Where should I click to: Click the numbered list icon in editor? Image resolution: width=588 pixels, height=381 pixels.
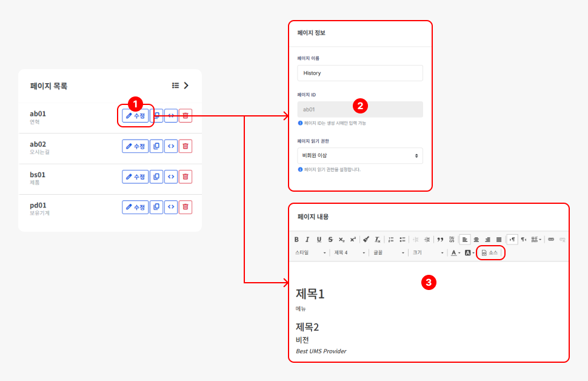click(391, 240)
